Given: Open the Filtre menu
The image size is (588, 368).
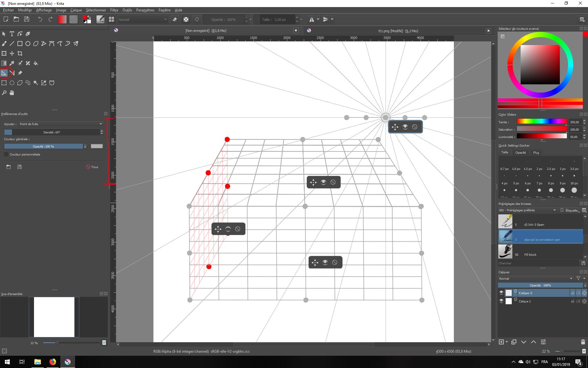Looking at the screenshot, I should [114, 10].
